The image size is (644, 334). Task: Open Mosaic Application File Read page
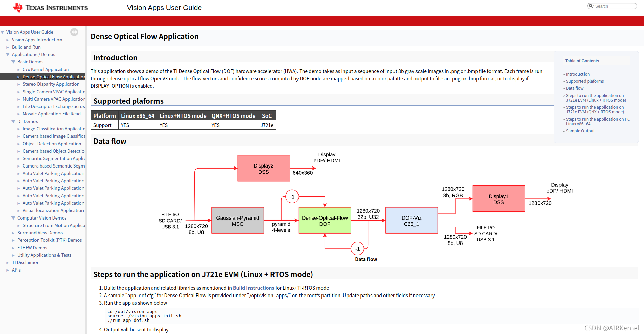pyautogui.click(x=52, y=114)
